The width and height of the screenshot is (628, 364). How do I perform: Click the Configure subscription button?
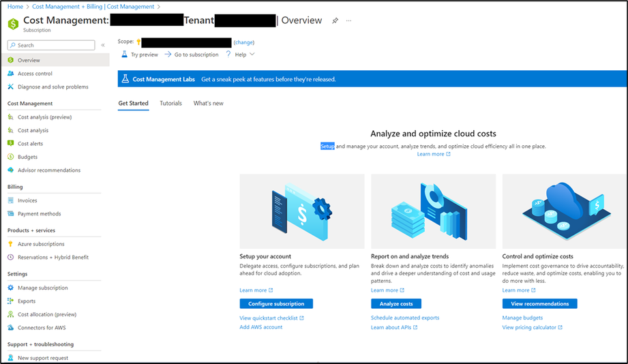tap(276, 303)
